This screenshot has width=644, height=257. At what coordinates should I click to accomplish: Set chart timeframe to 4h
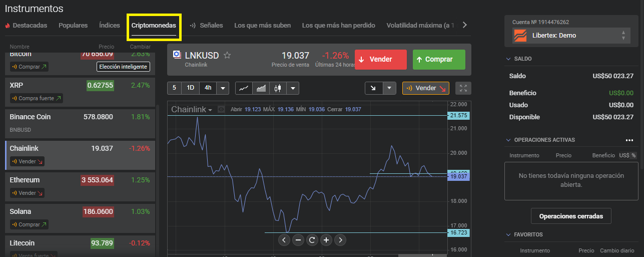point(207,88)
